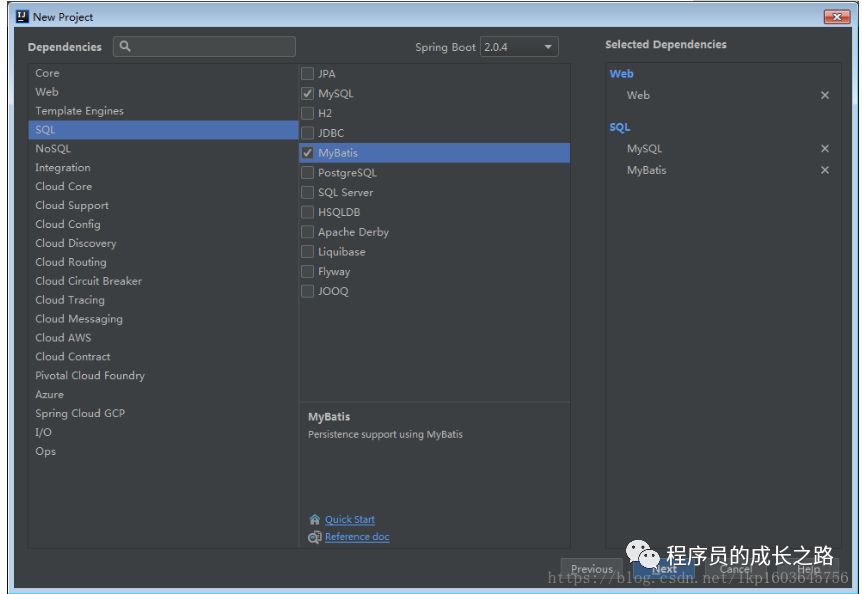Remove MySQL from selected dependencies
The height and width of the screenshot is (594, 862).
[825, 148]
